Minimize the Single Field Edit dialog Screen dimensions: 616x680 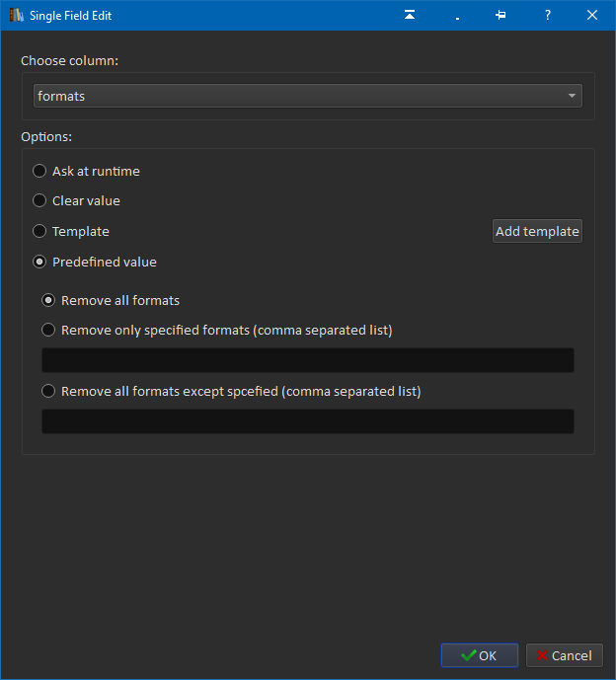click(x=457, y=15)
